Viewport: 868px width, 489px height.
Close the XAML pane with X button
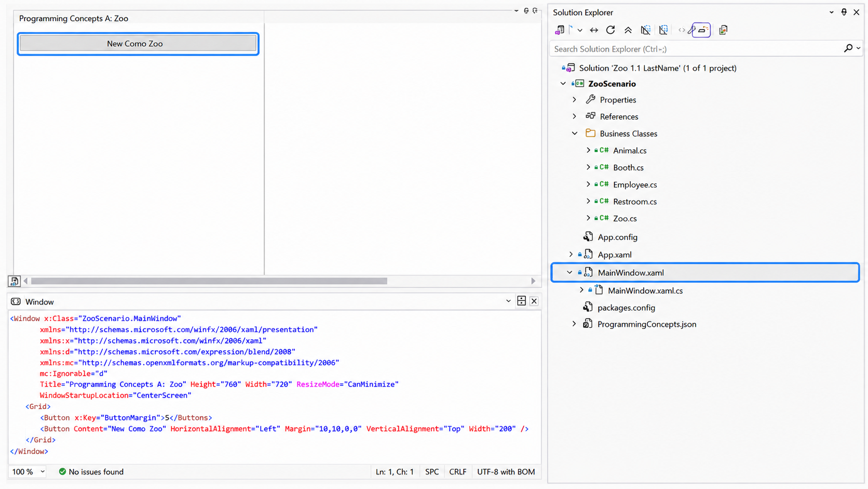534,301
